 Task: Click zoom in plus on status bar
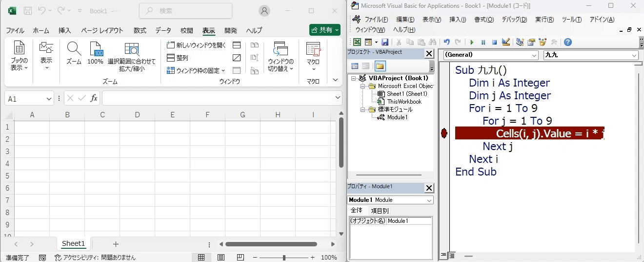pos(312,257)
